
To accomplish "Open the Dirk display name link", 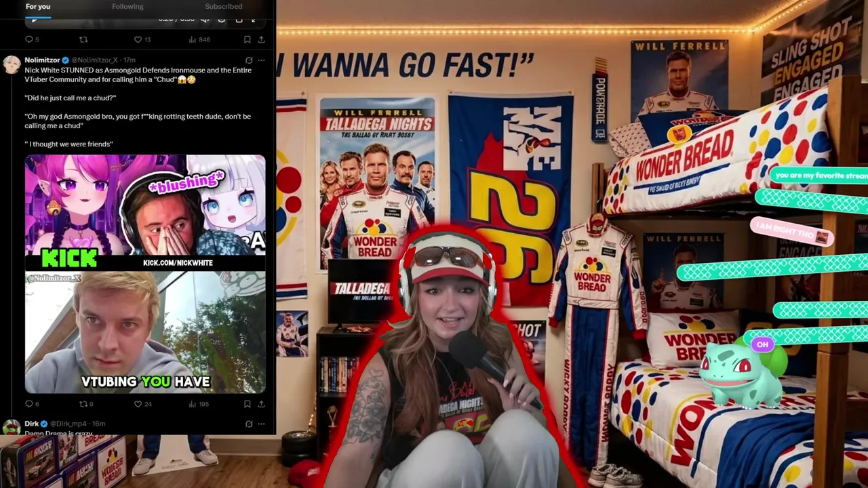I will 32,424.
